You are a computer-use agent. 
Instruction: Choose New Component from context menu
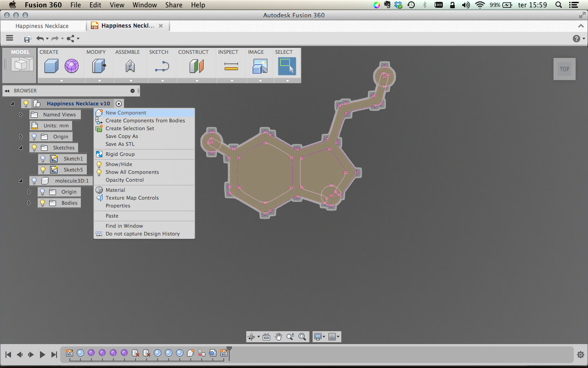coord(144,113)
